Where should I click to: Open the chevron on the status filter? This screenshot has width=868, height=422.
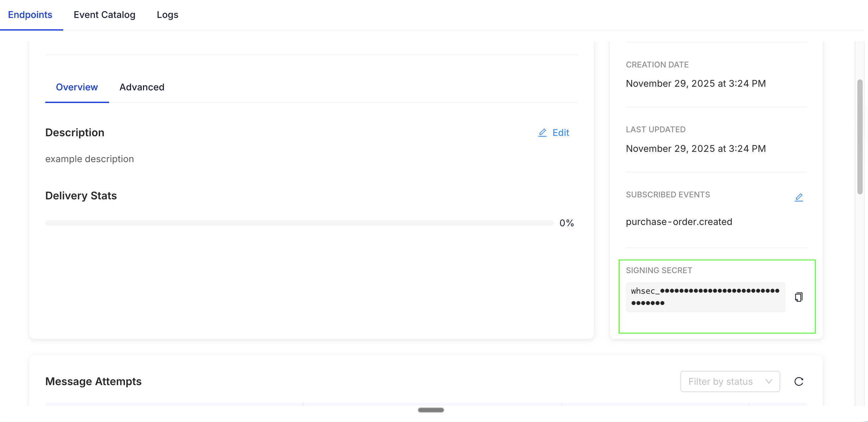point(769,381)
